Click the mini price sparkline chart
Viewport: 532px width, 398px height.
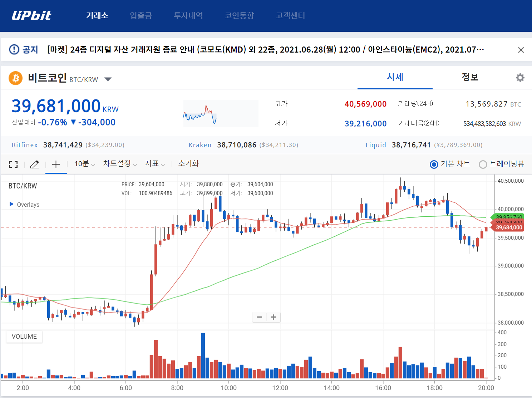click(221, 113)
